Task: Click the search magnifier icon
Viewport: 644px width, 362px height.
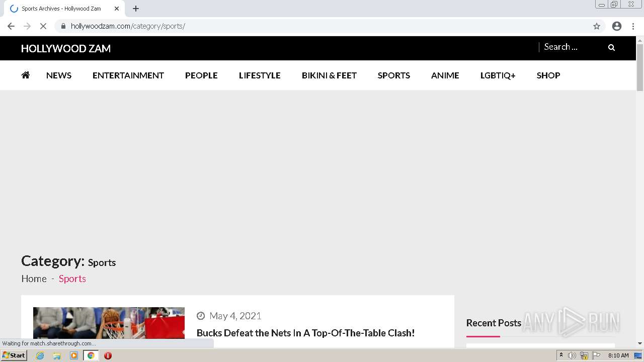Action: coord(611,47)
